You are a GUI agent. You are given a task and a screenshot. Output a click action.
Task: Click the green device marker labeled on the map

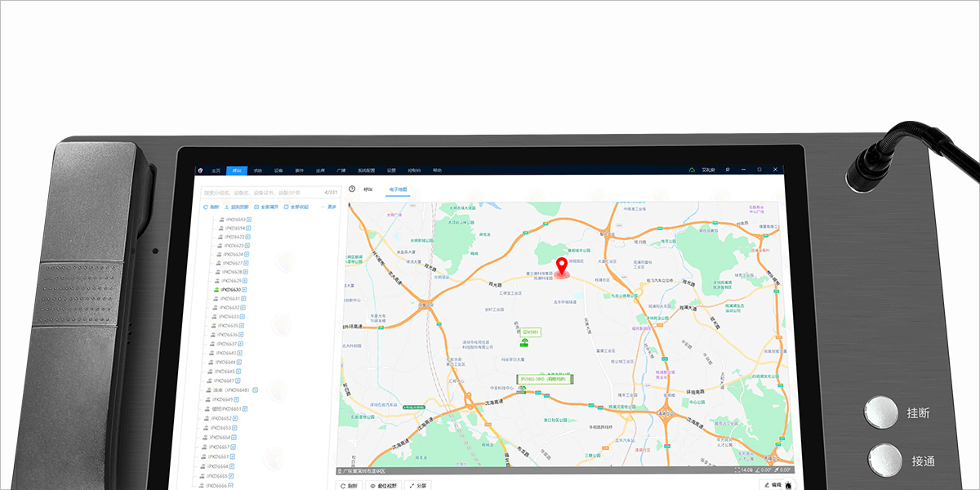pyautogui.click(x=523, y=344)
